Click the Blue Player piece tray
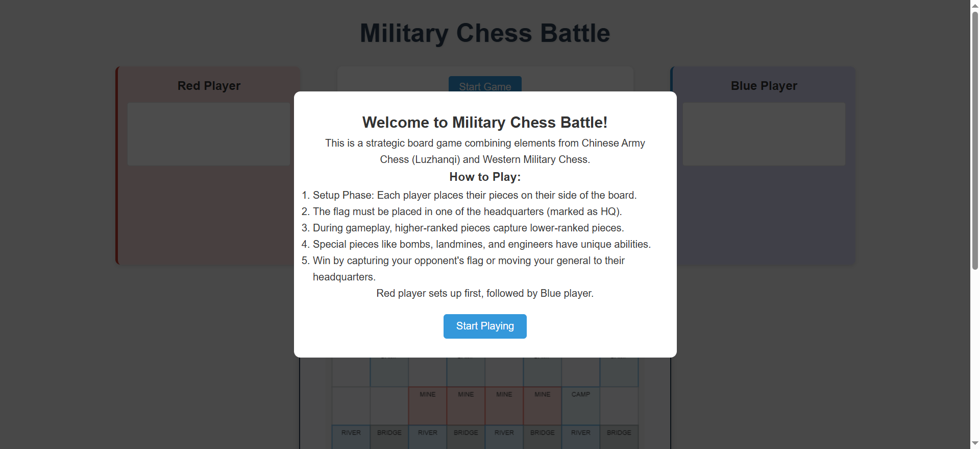 (764, 134)
